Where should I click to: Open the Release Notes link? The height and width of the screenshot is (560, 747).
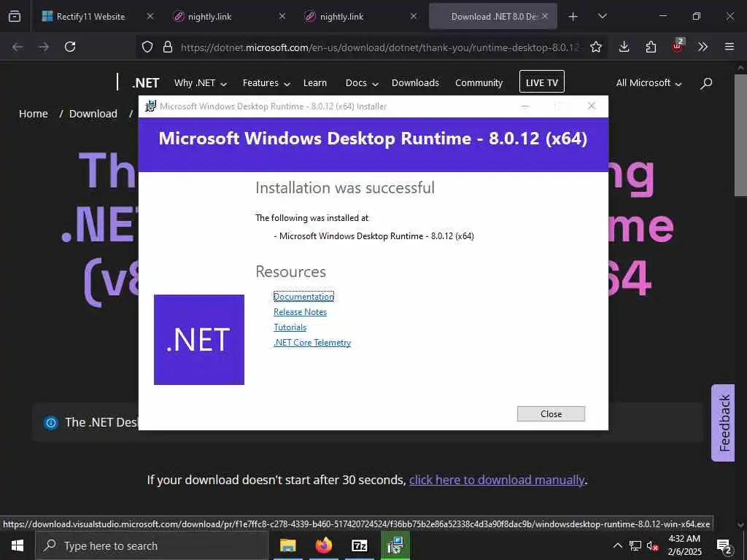tap(300, 312)
